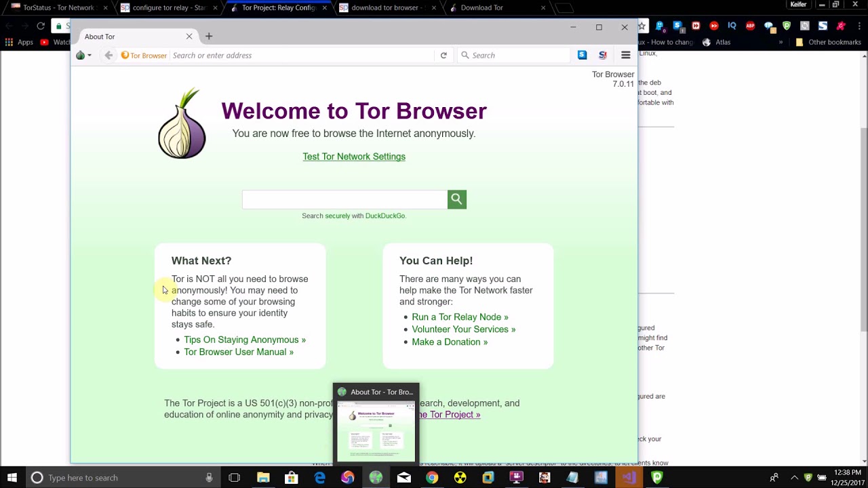The height and width of the screenshot is (488, 868).
Task: Open the Windows Start menu
Action: (x=12, y=478)
